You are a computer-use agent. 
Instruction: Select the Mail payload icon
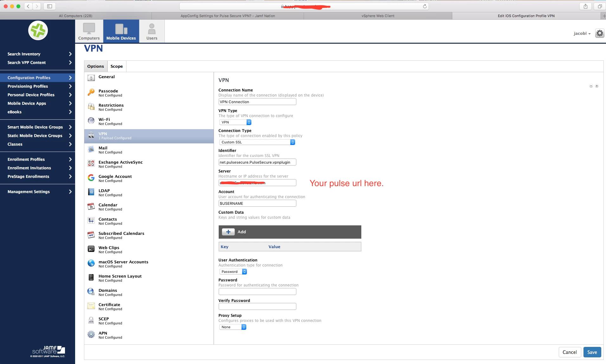91,149
